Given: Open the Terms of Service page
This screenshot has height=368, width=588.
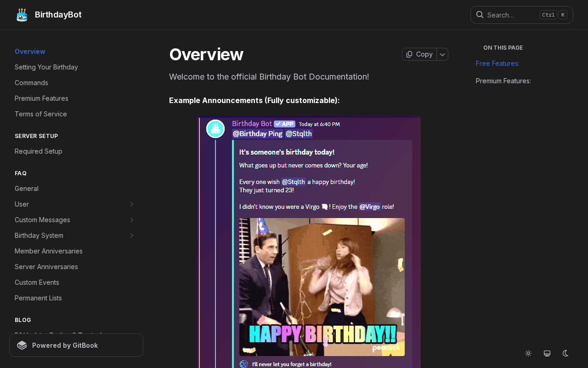Looking at the screenshot, I should point(41,114).
